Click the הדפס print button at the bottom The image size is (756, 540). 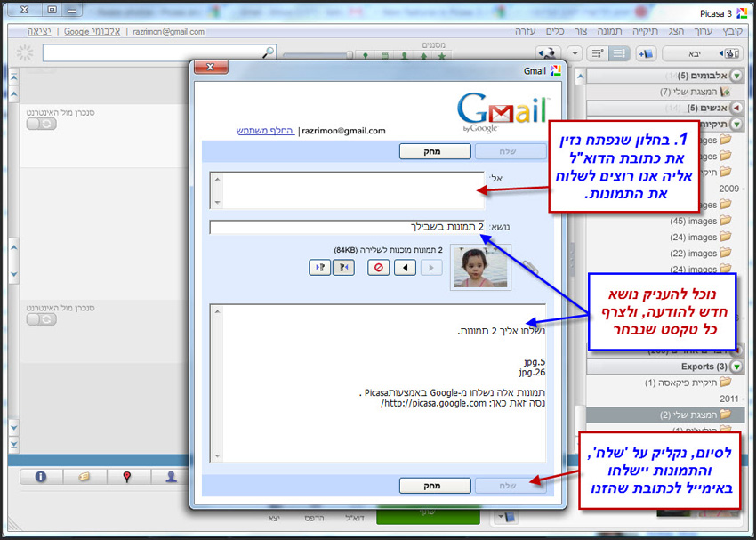(314, 518)
